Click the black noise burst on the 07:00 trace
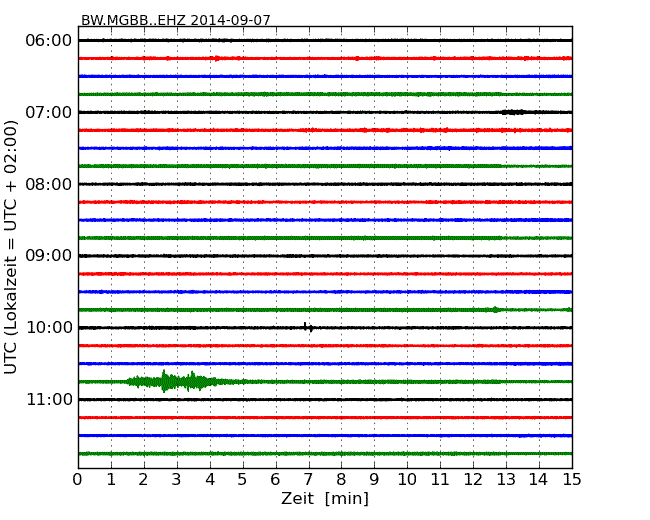 point(513,112)
